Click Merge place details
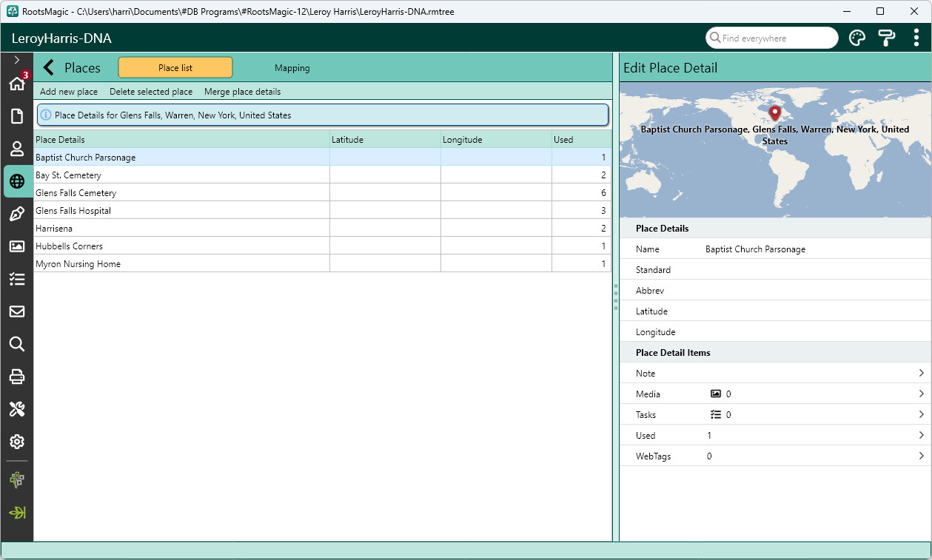 (x=243, y=92)
